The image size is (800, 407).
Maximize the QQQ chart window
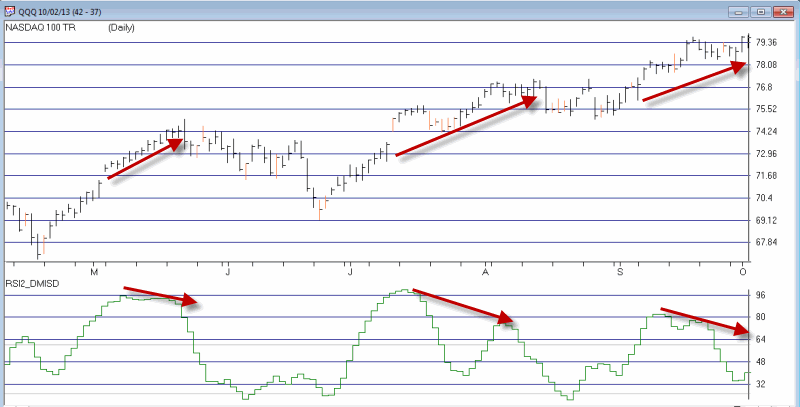(x=761, y=12)
